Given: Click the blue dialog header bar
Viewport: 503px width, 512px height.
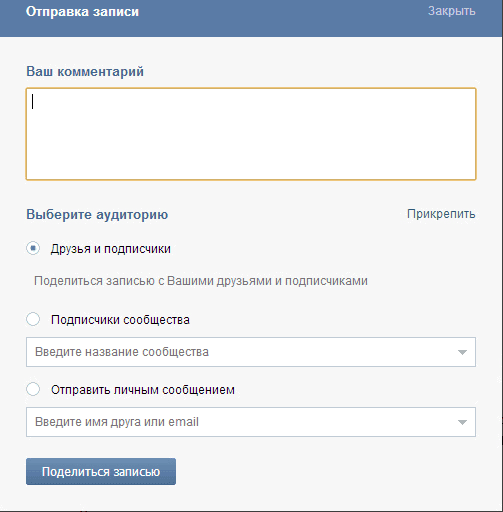Looking at the screenshot, I should click(x=251, y=18).
